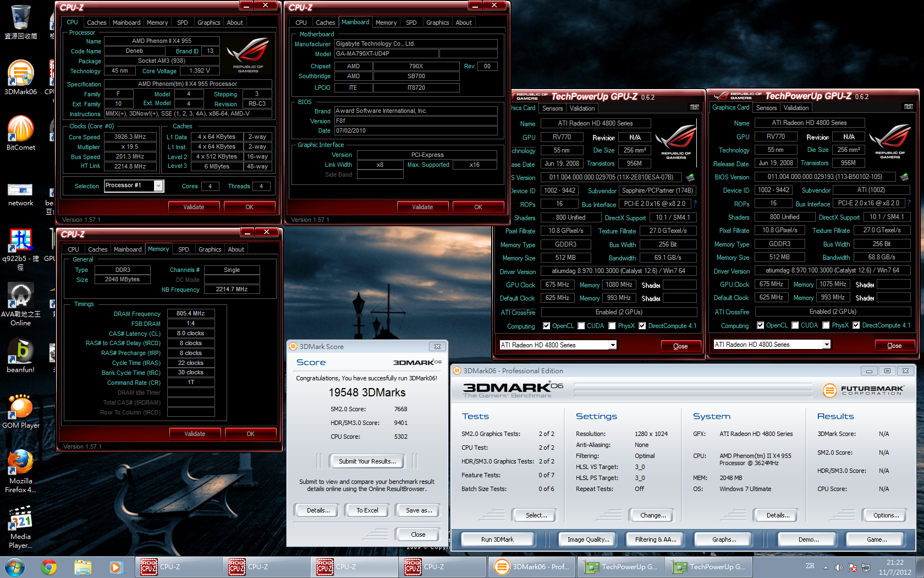Viewport: 924px width, 578px height.
Task: Save BIOS via chip icon in left GPU-Z
Action: [x=690, y=177]
